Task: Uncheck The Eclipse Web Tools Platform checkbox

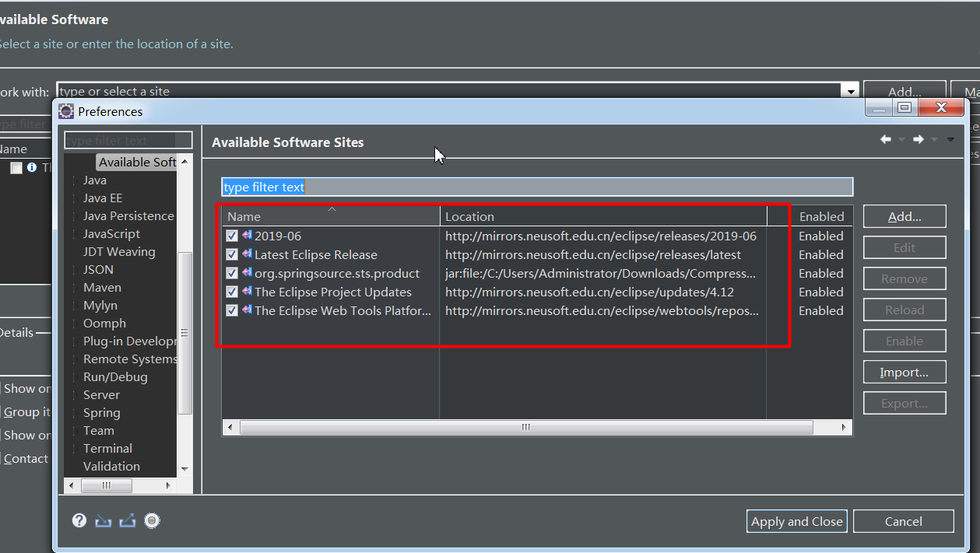Action: [x=231, y=310]
